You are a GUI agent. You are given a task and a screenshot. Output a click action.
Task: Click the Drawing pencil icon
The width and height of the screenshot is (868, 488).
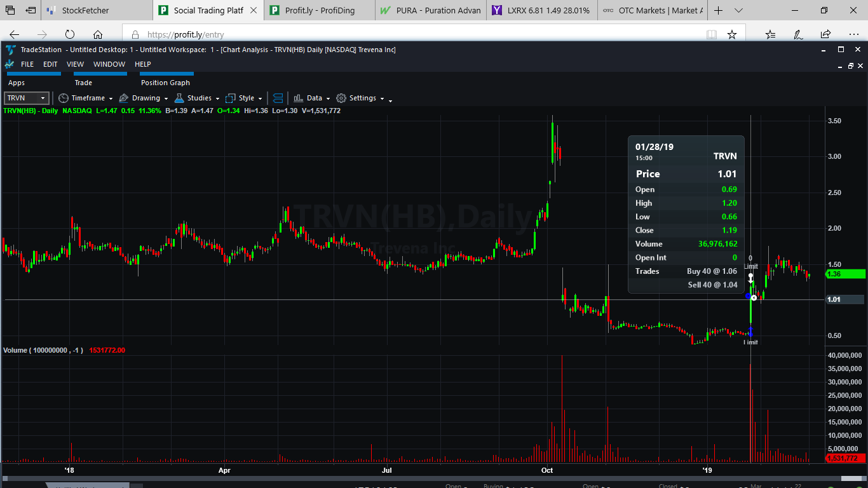124,98
